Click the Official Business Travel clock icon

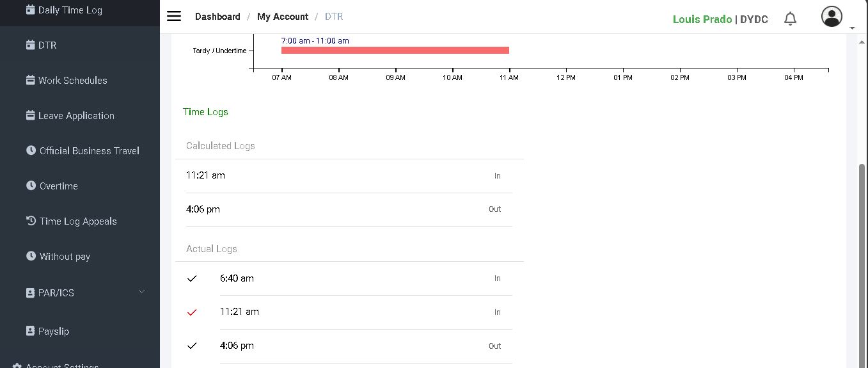pos(31,150)
